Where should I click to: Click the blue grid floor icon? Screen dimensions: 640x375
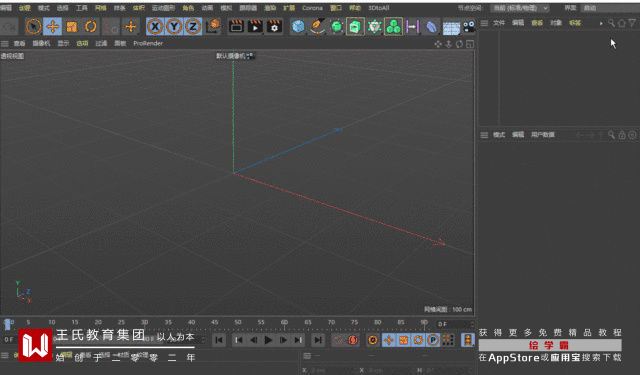[x=451, y=27]
